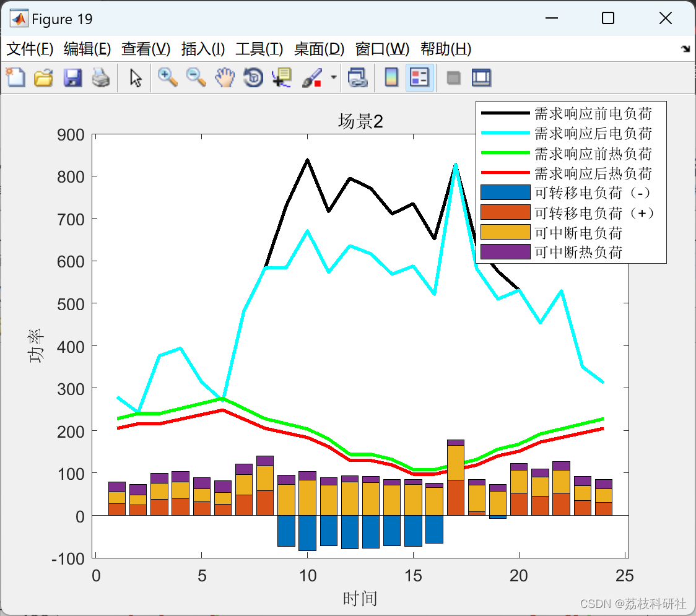This screenshot has height=616, width=696.
Task: Click the purple legend color patch
Action: (505, 251)
